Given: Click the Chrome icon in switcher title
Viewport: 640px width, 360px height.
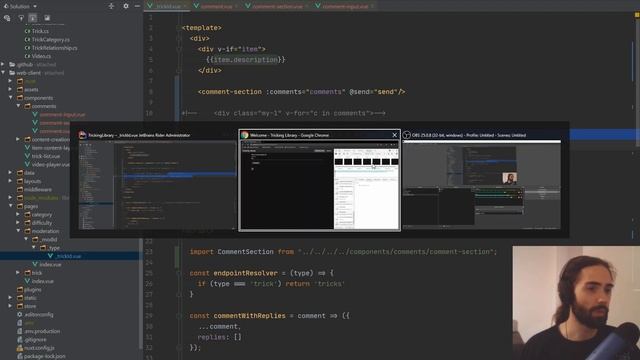Looking at the screenshot, I should (x=245, y=135).
